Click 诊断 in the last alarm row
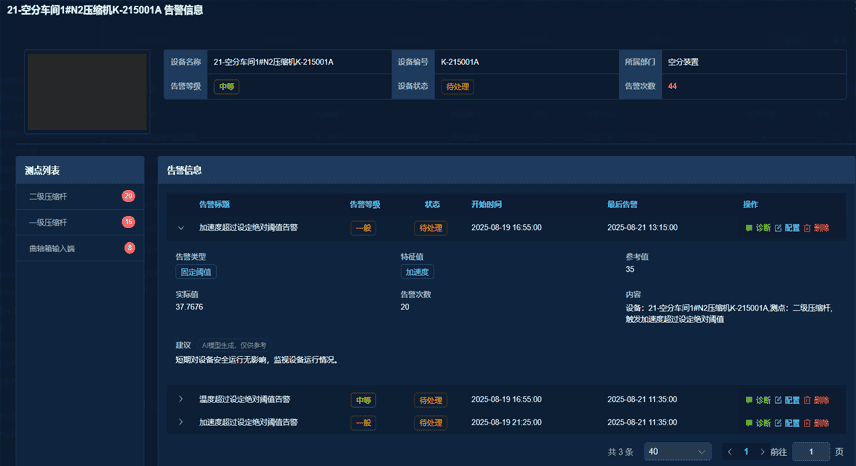This screenshot has width=856, height=466. pyautogui.click(x=758, y=423)
